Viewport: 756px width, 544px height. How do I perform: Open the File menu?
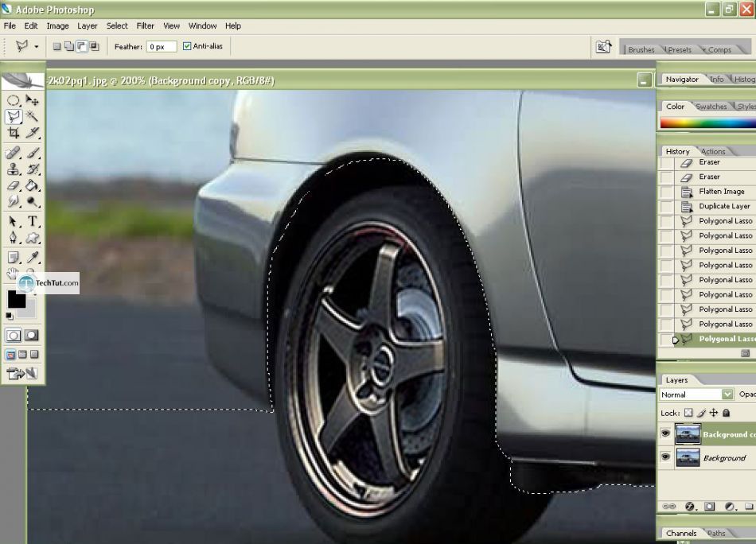(x=10, y=26)
